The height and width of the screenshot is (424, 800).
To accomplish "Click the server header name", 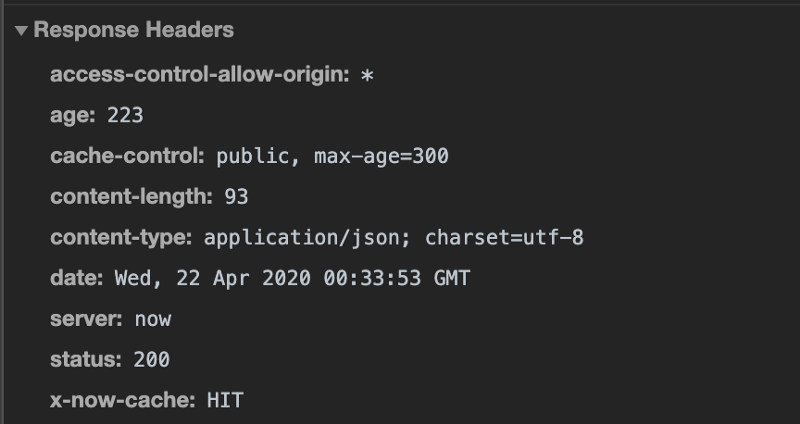I will (87, 319).
